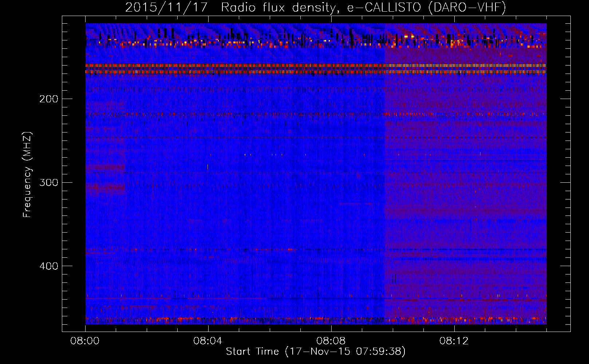Click the 08:00 time tick label

click(x=85, y=341)
